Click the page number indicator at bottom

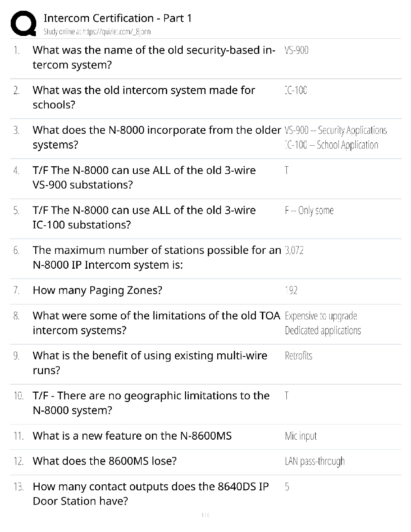(x=205, y=515)
